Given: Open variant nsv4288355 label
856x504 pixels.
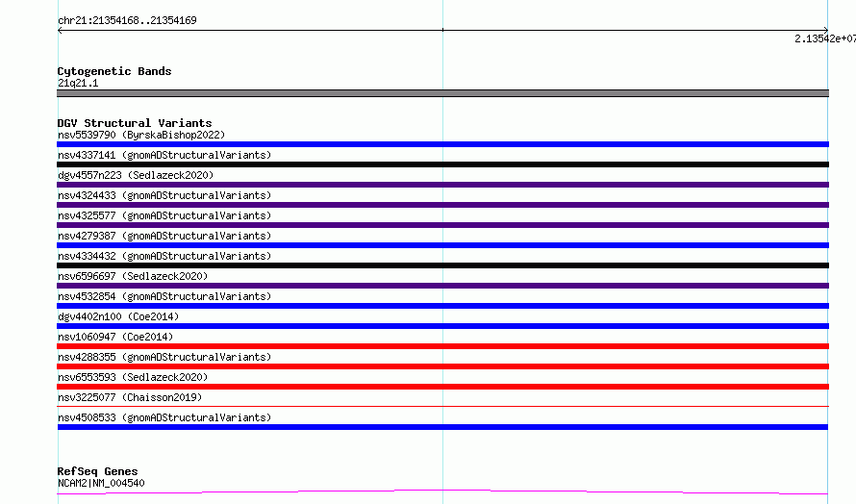Looking at the screenshot, I should (x=164, y=357).
